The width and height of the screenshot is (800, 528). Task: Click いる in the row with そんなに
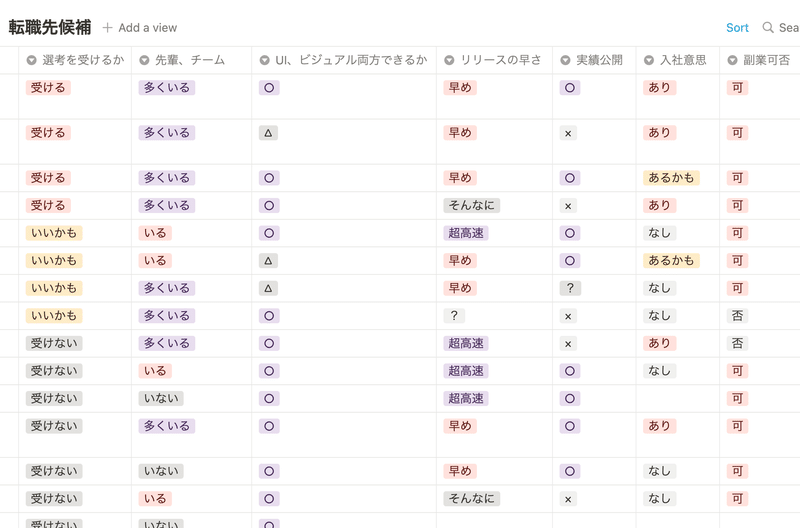[155, 498]
